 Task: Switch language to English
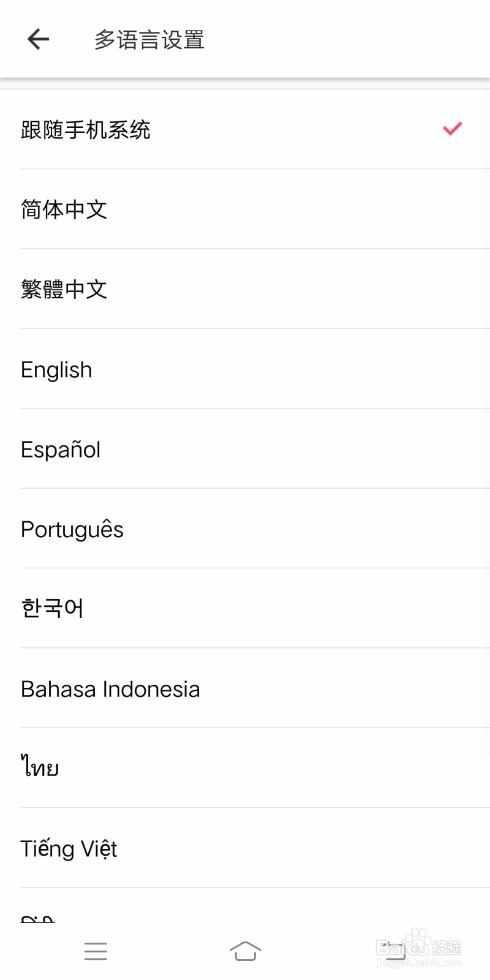pos(56,369)
